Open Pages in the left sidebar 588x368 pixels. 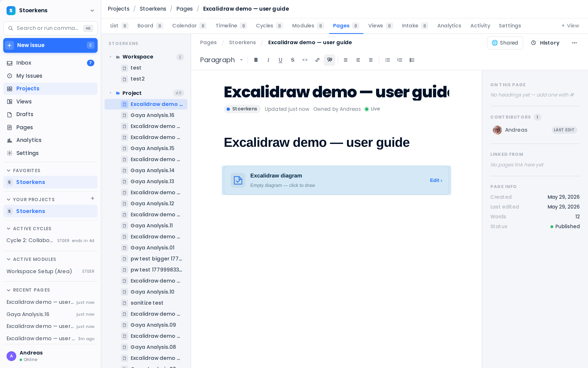50,127
